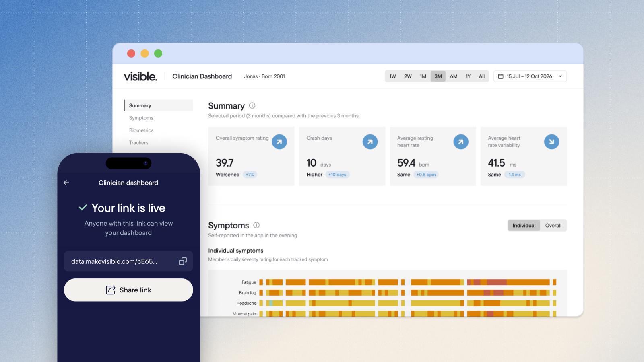Select the 1M time range
The image size is (644, 362).
[423, 76]
